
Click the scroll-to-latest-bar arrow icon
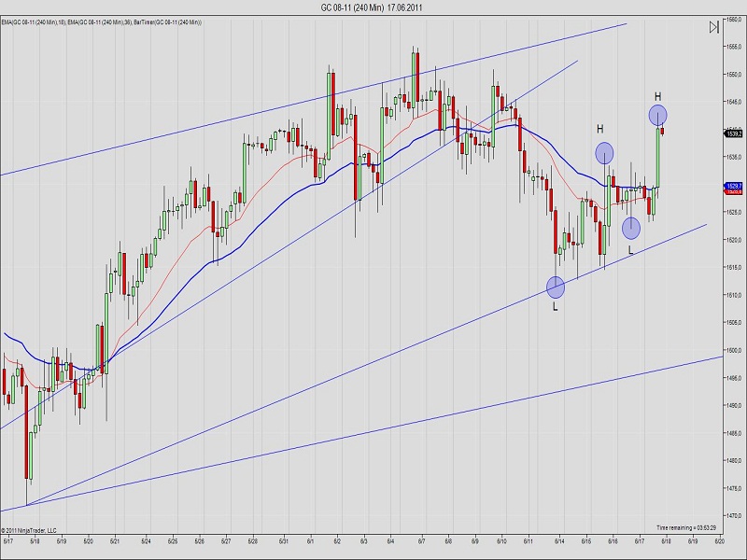[x=713, y=27]
